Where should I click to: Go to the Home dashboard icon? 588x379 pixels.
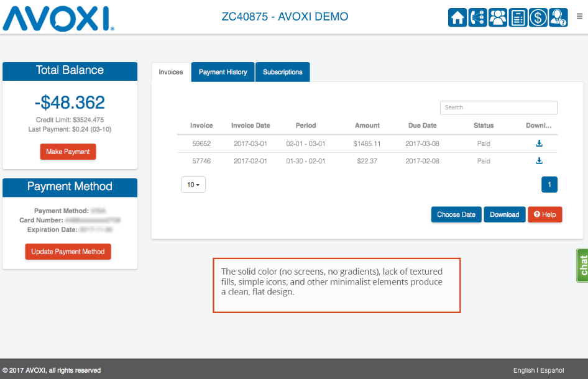457,17
